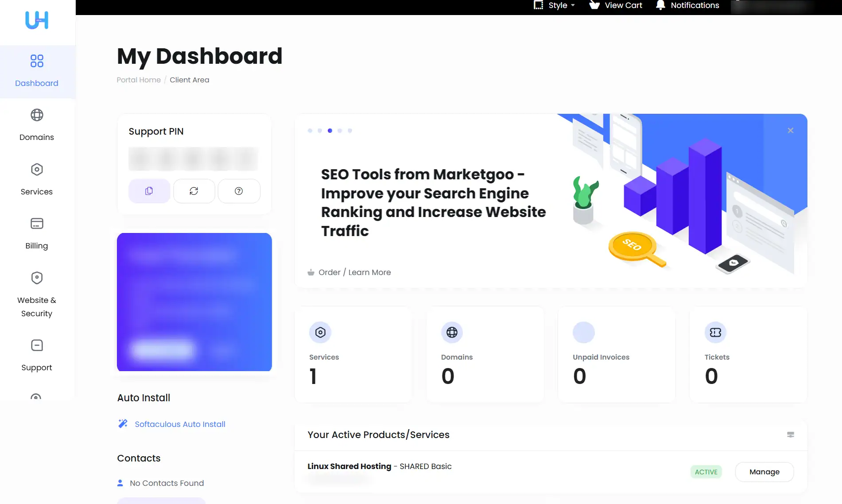Click the blurred purple promo card

tap(194, 302)
